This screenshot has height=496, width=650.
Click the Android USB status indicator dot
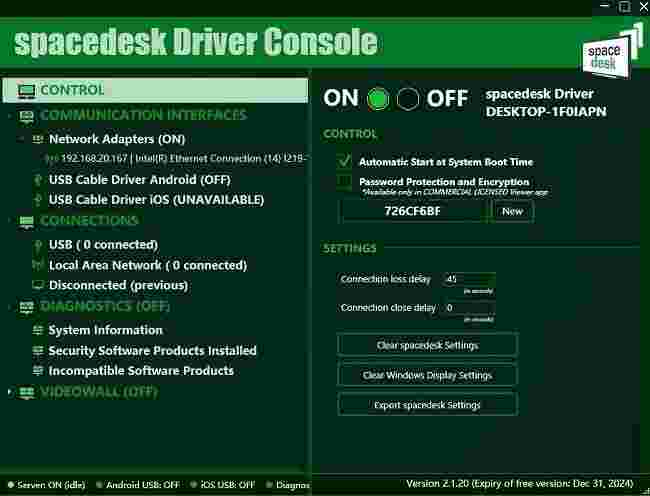pos(99,484)
